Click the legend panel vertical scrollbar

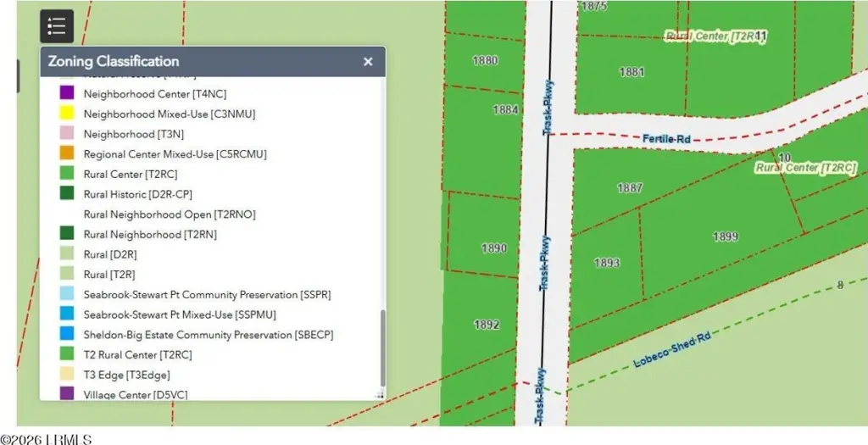click(382, 348)
